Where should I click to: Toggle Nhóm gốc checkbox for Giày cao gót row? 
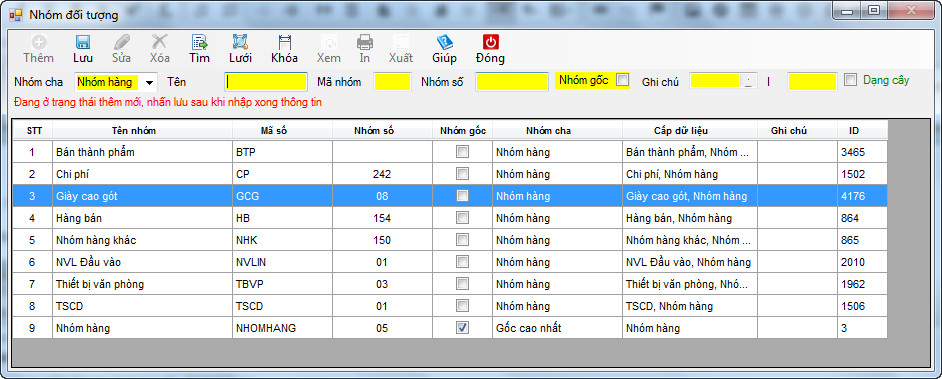tap(462, 196)
